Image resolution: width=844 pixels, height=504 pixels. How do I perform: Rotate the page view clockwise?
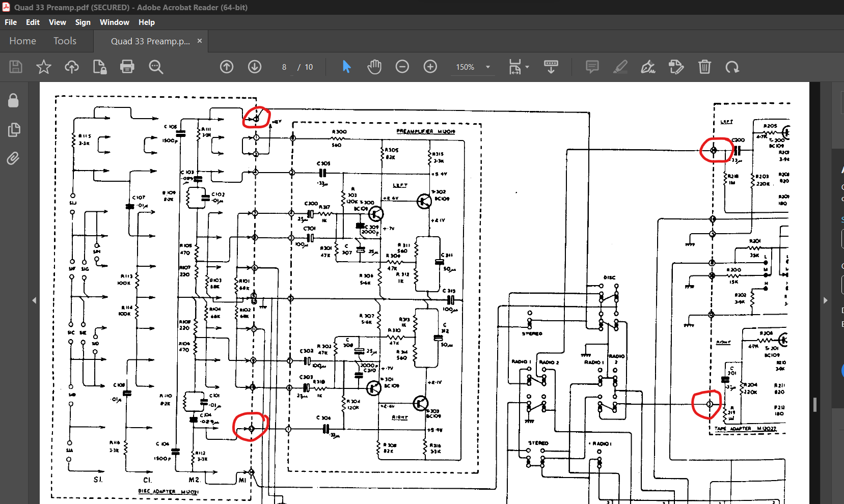(732, 67)
